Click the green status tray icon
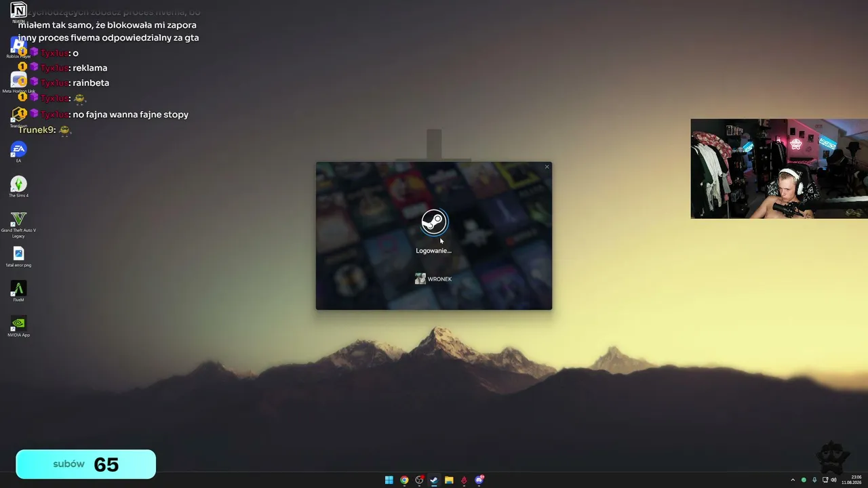This screenshot has width=868, height=488. click(x=804, y=481)
